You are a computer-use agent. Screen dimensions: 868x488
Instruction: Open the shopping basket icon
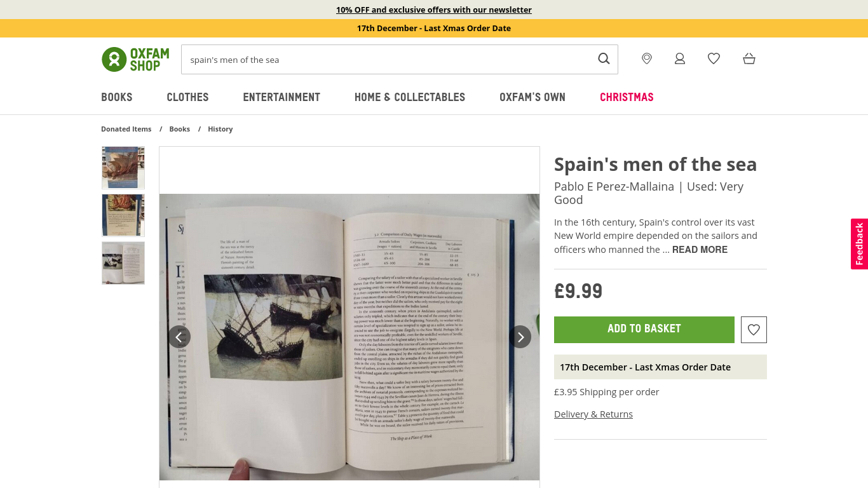coord(749,58)
